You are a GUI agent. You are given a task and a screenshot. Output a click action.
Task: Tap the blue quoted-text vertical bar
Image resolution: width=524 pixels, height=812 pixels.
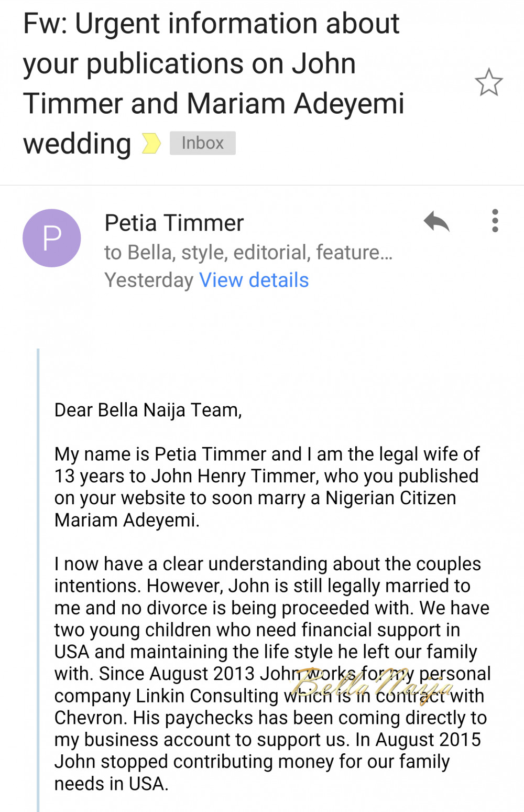tap(38, 580)
